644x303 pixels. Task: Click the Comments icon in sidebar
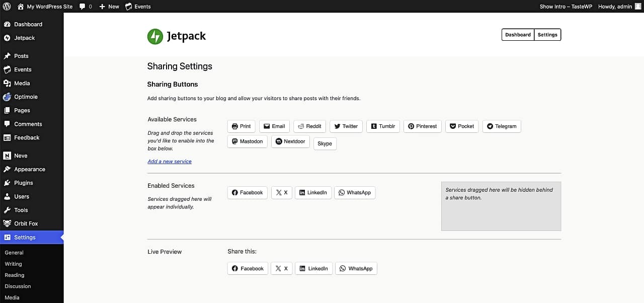7,124
